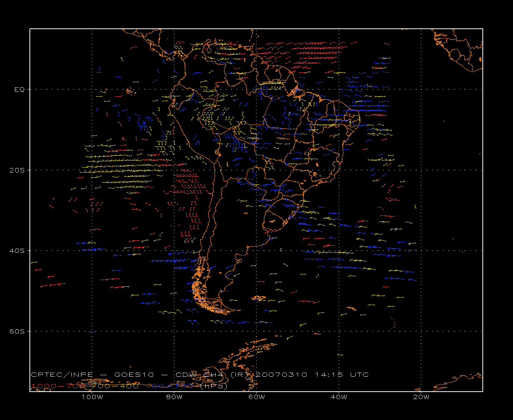Click the EQ latitude label
The image size is (513, 420).
coord(19,90)
